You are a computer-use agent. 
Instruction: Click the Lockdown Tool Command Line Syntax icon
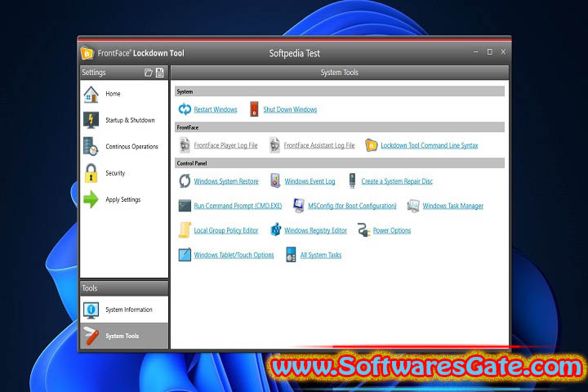(x=372, y=145)
